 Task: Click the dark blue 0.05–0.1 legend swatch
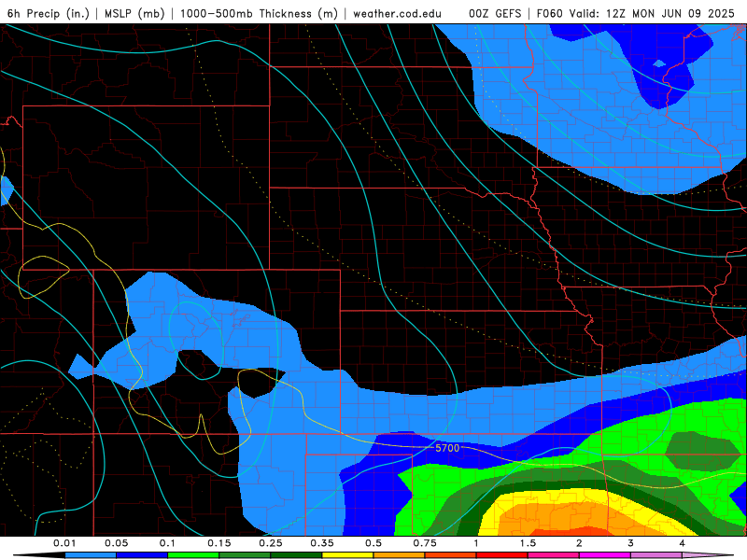142,555
